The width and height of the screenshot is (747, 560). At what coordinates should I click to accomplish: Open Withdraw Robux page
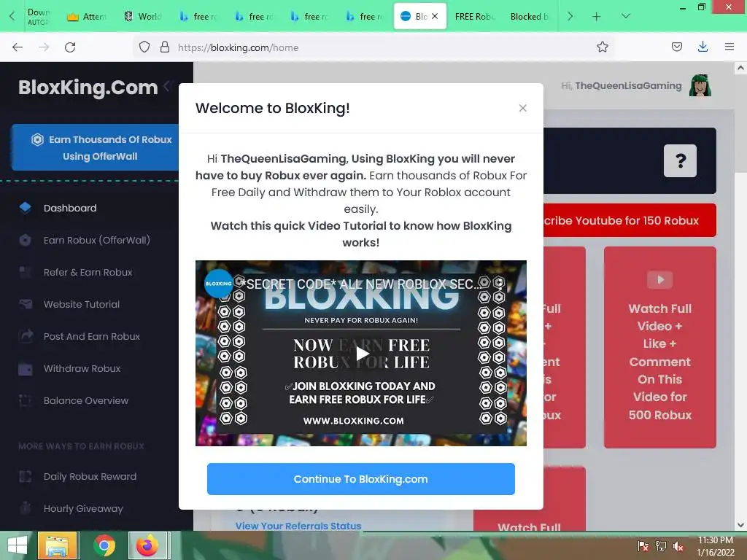click(82, 368)
